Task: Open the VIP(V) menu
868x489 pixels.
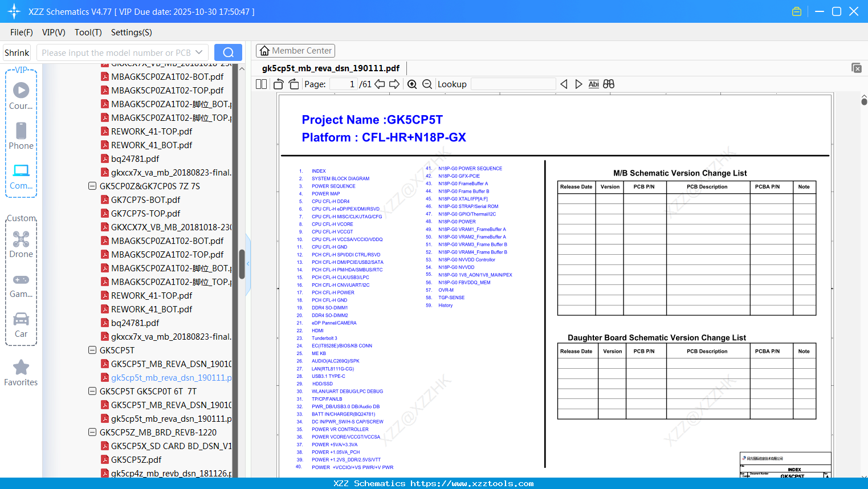Action: pyautogui.click(x=54, y=32)
